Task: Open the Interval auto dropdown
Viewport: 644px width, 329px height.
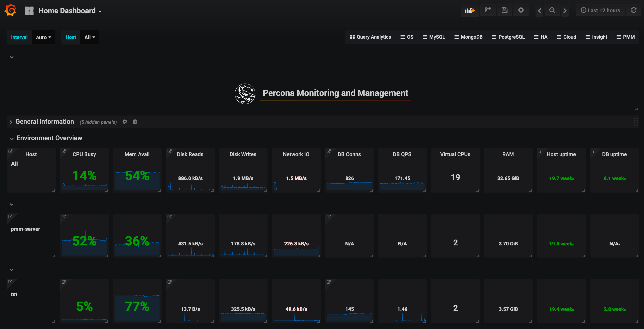Action: [43, 38]
